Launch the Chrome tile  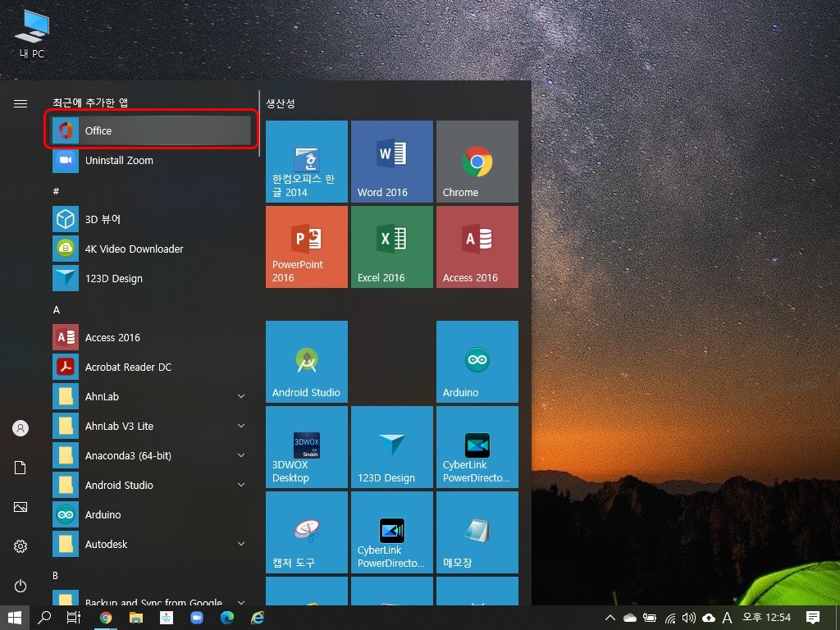click(x=477, y=162)
